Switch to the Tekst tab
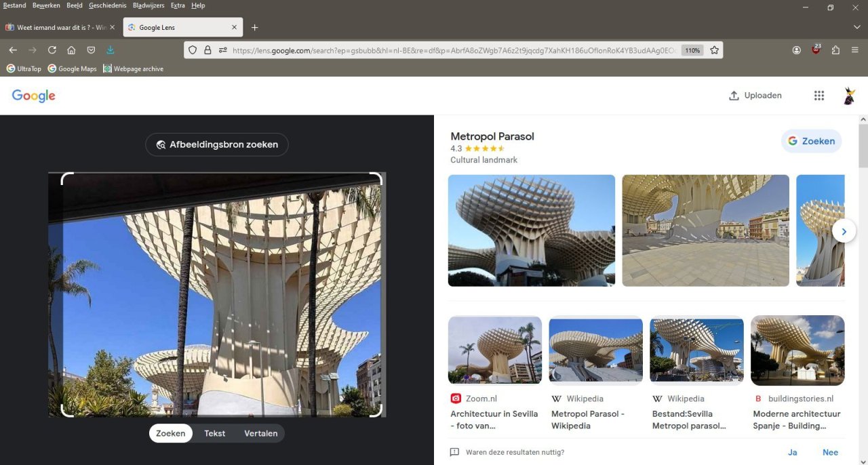Viewport: 868px width, 465px height. click(x=214, y=433)
